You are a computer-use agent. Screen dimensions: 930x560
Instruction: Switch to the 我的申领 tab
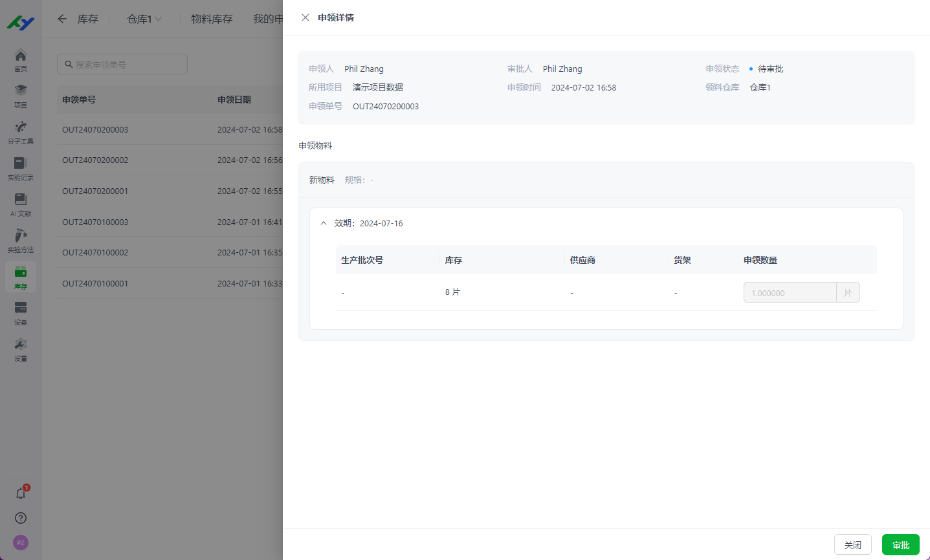(267, 19)
